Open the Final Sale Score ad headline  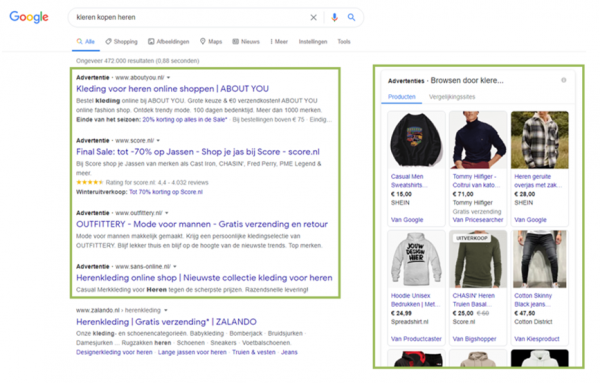(x=198, y=152)
